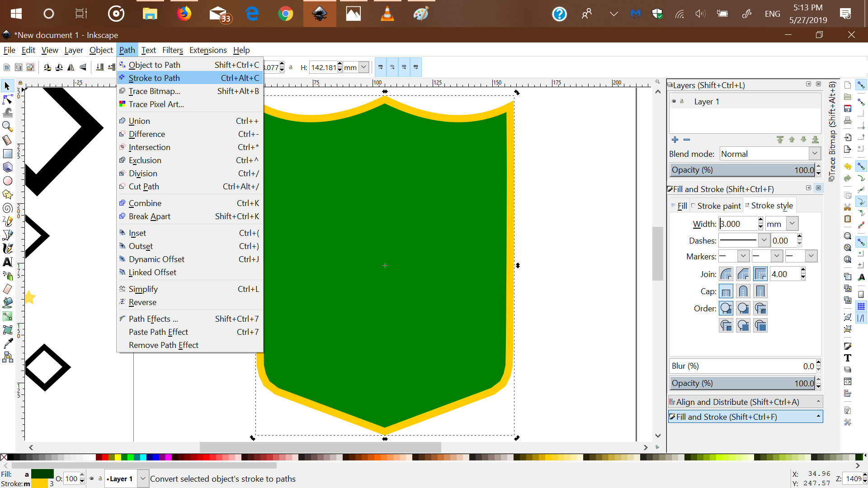868x488 pixels.
Task: Click the add layer plus button
Action: [x=675, y=140]
